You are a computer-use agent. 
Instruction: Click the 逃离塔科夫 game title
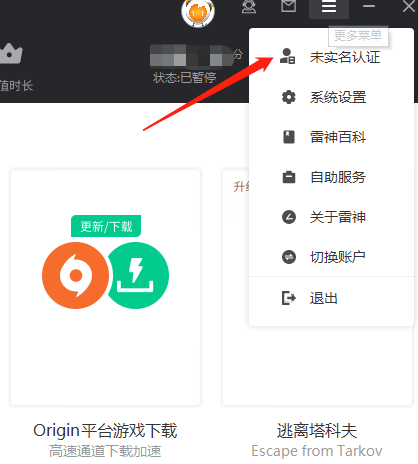(x=317, y=430)
